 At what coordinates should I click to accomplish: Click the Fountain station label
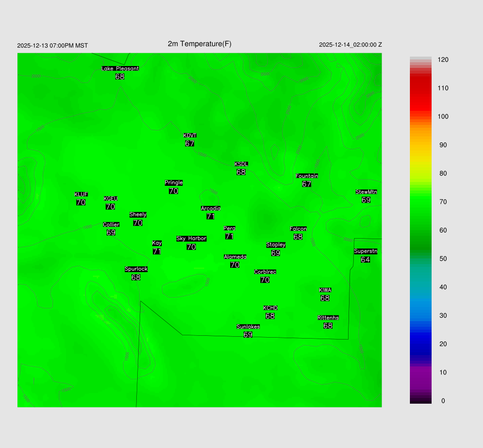click(307, 176)
